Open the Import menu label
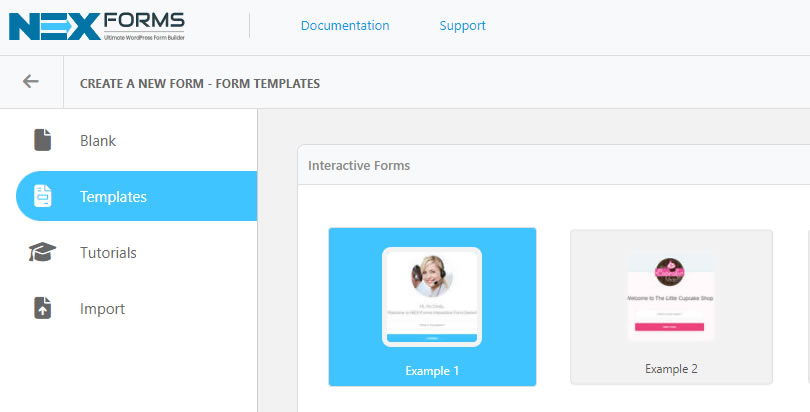Screen dimensions: 810x412 [102, 309]
